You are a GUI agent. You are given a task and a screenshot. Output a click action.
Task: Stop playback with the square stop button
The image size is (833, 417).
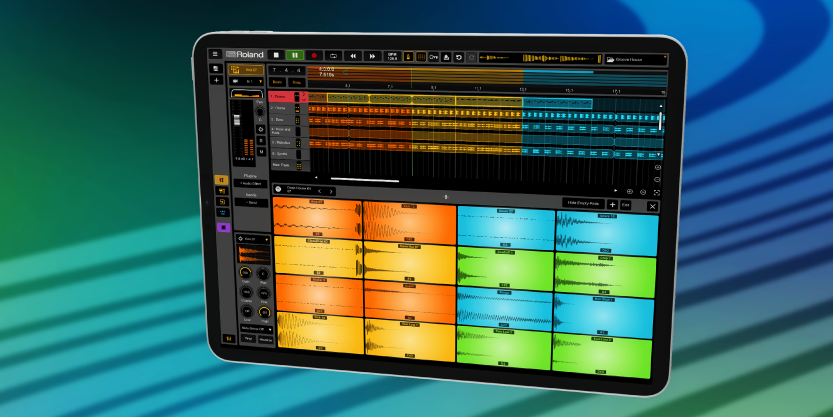pyautogui.click(x=276, y=55)
